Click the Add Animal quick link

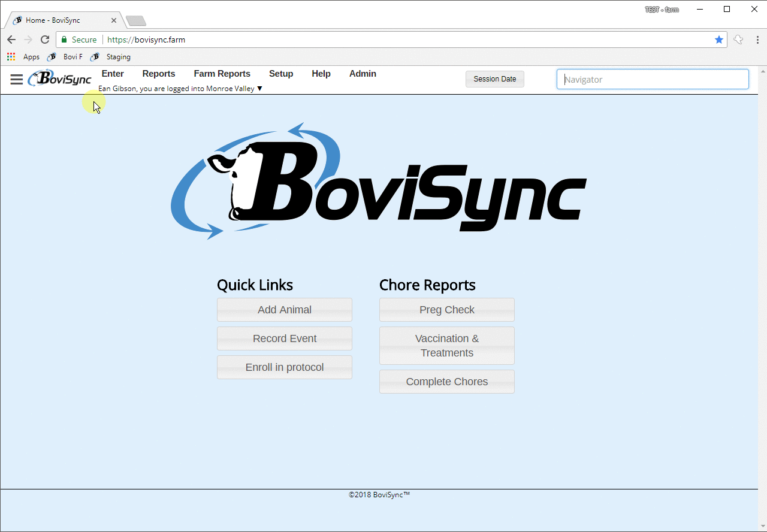(285, 310)
